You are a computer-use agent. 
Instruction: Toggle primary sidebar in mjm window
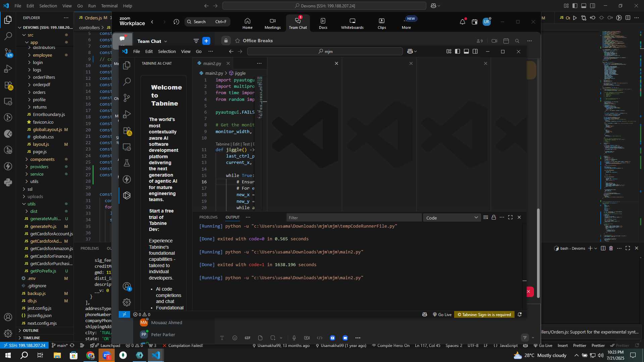click(458, 51)
